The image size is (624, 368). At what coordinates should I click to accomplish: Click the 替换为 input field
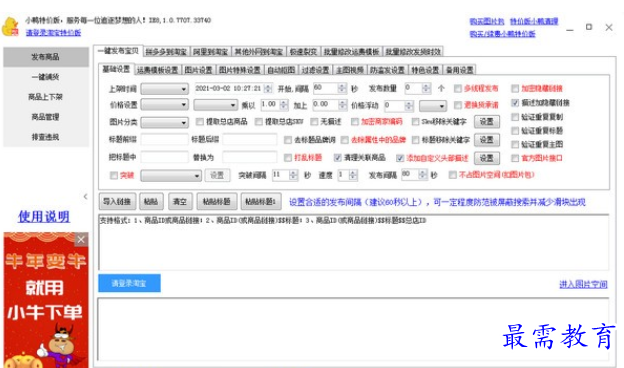point(250,158)
